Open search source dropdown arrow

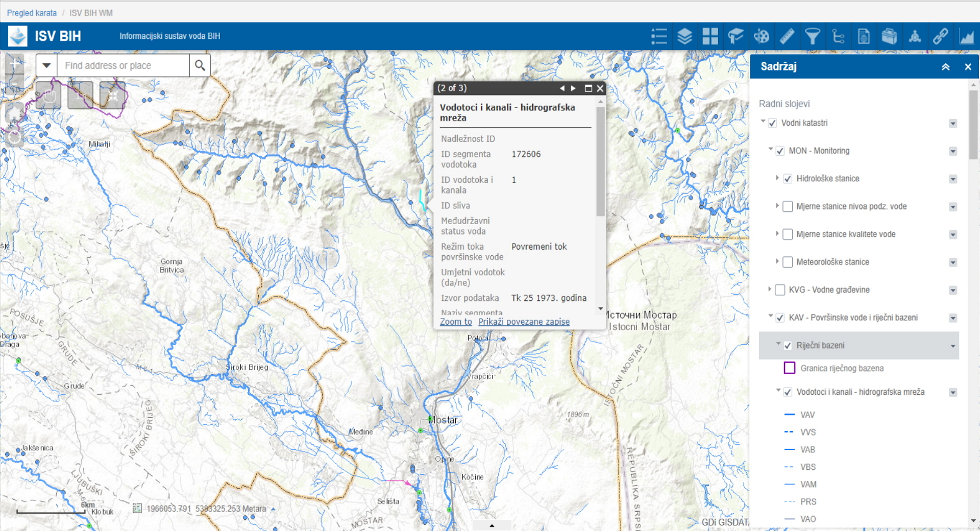[46, 65]
